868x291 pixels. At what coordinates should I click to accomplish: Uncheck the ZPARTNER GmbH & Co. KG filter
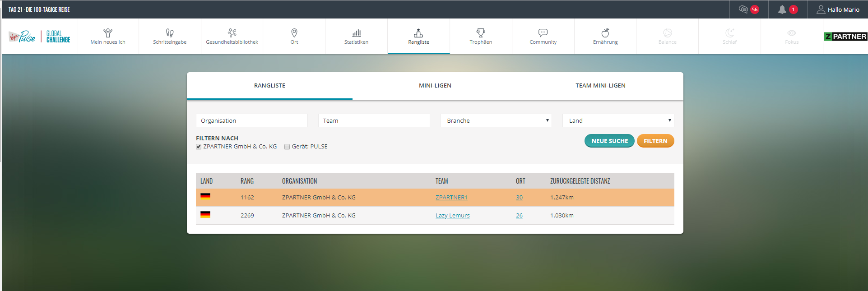tap(199, 147)
